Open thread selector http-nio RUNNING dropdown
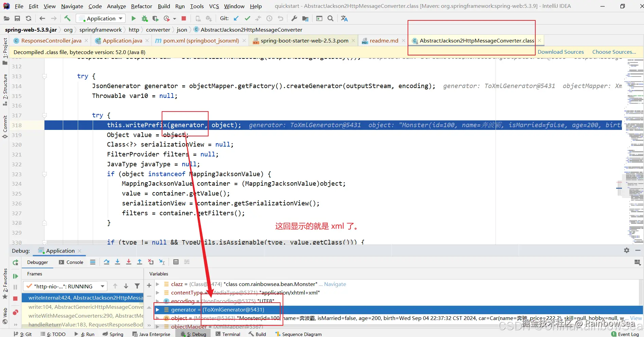 (65, 286)
